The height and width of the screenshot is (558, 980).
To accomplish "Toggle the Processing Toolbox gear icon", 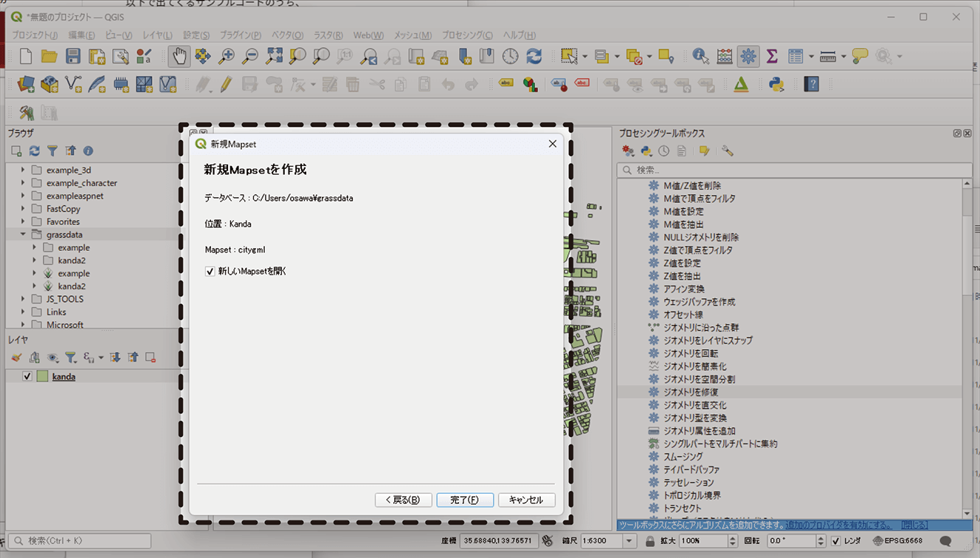I will (748, 56).
